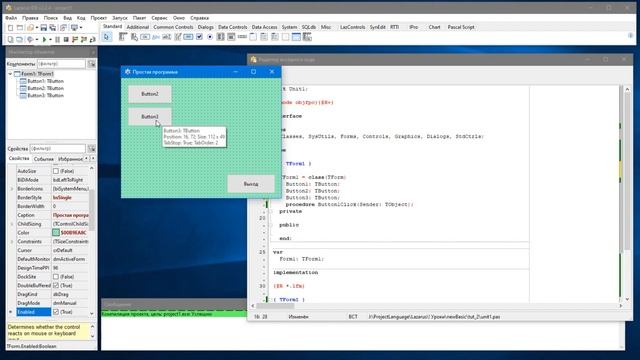Switch to the События tab in Object Inspector
The height and width of the screenshot is (360, 640).
pyautogui.click(x=43, y=159)
